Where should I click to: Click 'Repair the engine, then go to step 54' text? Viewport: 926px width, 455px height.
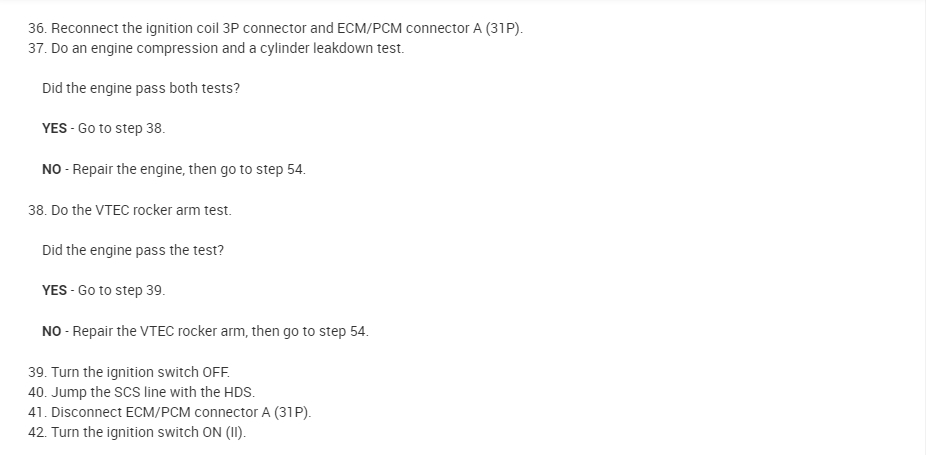pyautogui.click(x=189, y=169)
